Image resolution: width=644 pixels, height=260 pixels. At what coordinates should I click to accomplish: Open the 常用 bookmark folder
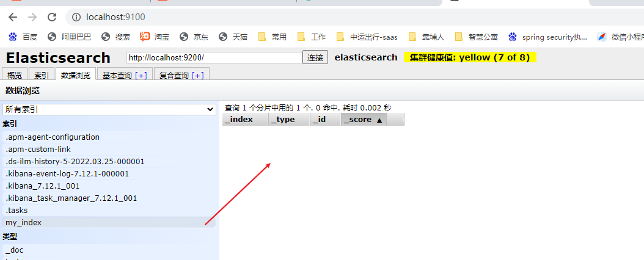[x=273, y=37]
